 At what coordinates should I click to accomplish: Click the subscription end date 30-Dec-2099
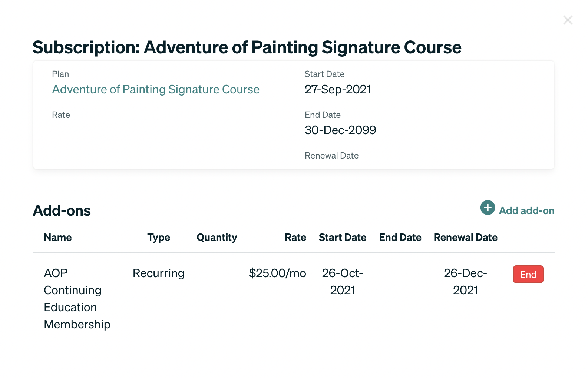[x=340, y=130]
